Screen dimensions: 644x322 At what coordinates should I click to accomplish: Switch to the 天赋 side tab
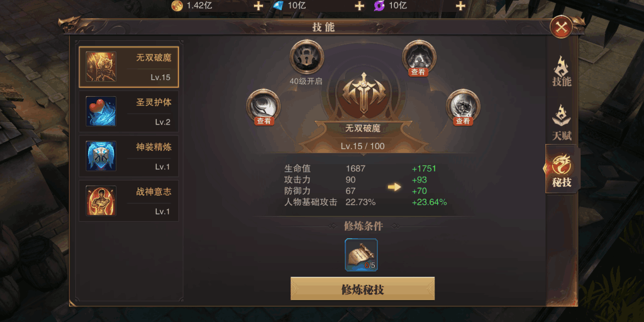click(562, 122)
